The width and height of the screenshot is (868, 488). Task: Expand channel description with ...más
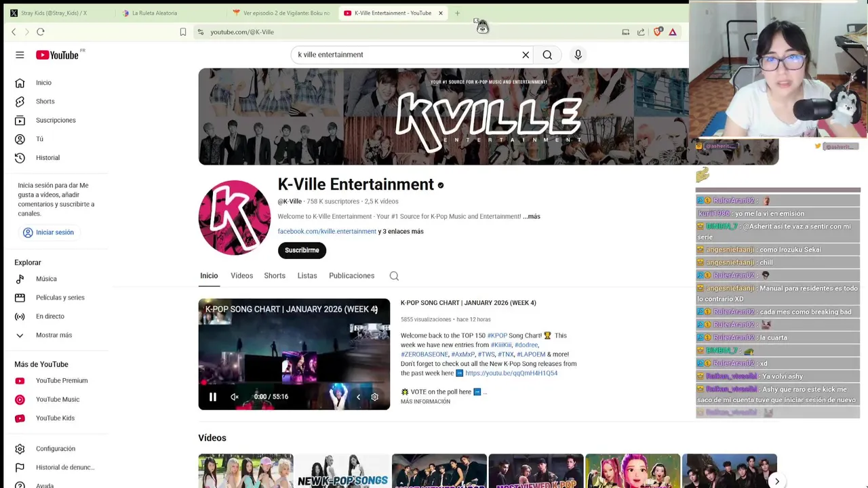pyautogui.click(x=532, y=217)
